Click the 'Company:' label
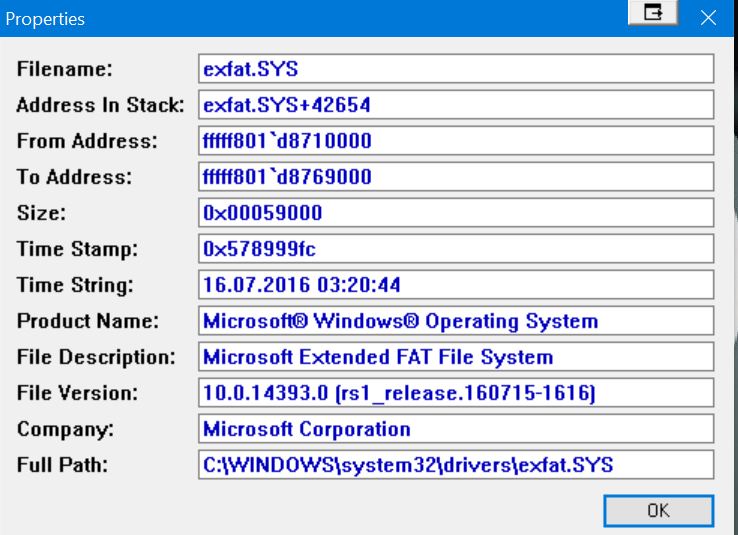 coord(65,430)
